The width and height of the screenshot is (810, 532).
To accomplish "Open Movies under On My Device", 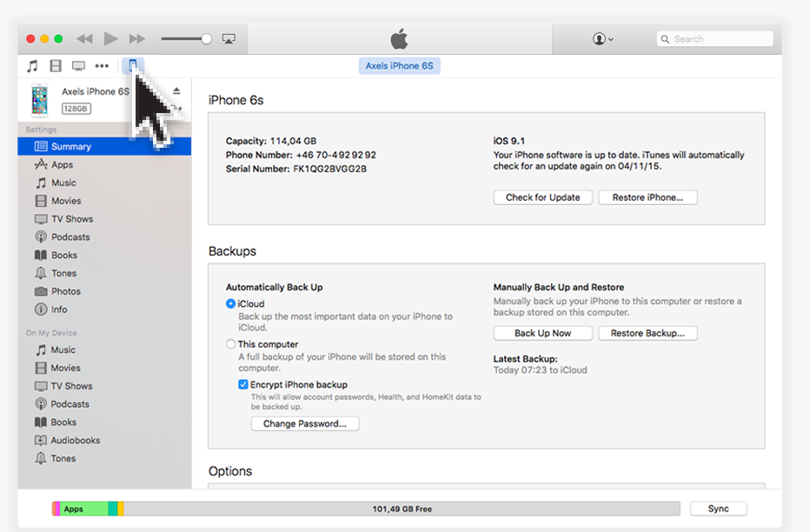I will tap(104, 368).
